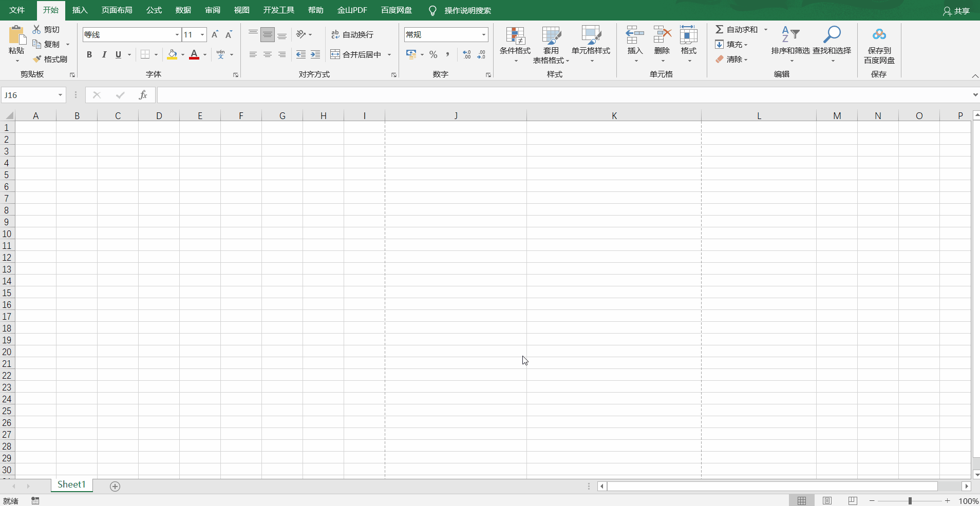Open the Merge and Center dropdown arrow
This screenshot has width=980, height=506.
tap(389, 54)
